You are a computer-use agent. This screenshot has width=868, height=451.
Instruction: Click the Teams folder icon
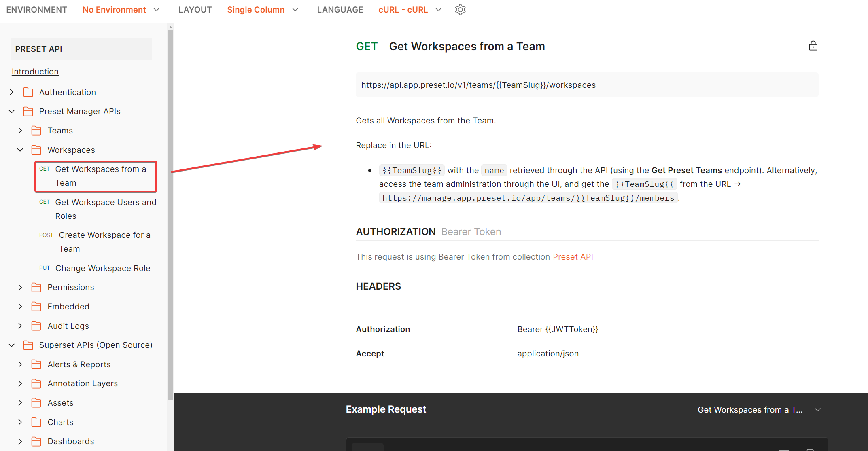[36, 130]
